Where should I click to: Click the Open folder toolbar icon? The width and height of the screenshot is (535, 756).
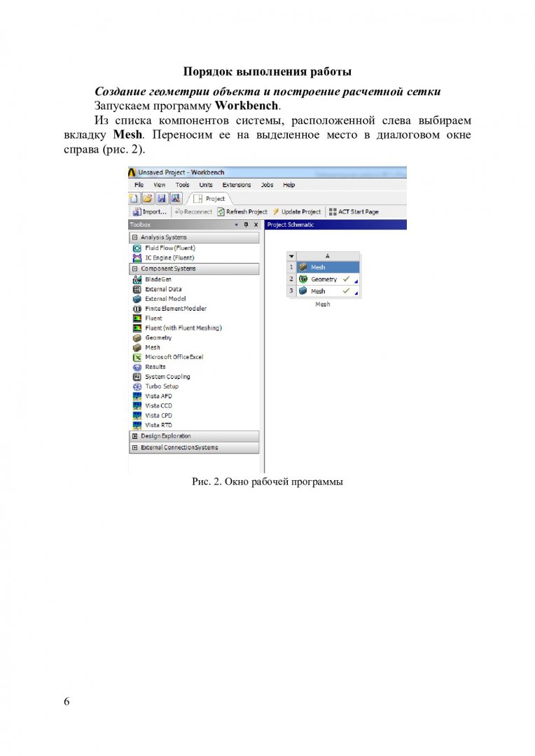[148, 199]
